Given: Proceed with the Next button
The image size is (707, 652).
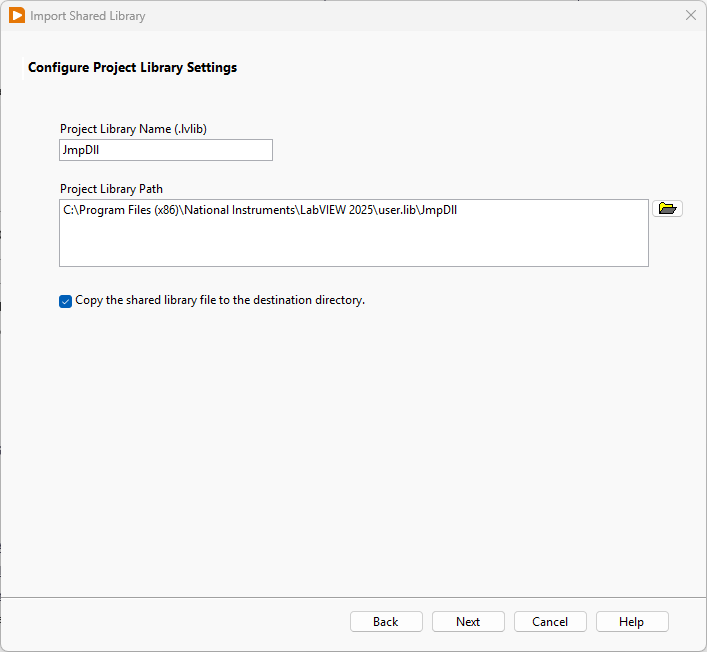Looking at the screenshot, I should [468, 622].
